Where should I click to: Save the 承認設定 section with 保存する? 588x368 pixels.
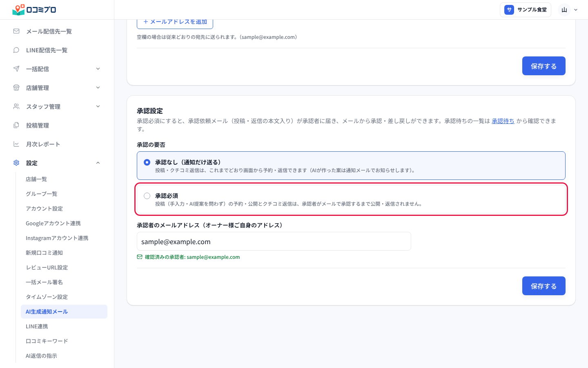pyautogui.click(x=543, y=286)
